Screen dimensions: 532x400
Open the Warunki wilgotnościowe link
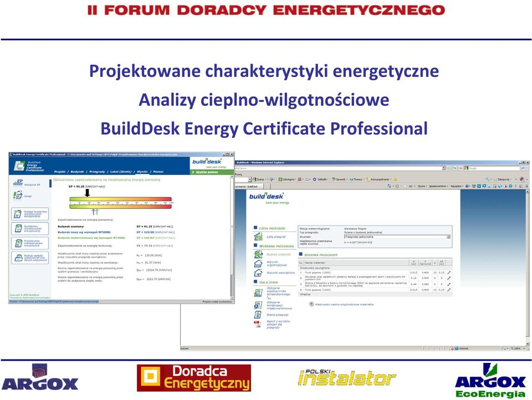277,264
